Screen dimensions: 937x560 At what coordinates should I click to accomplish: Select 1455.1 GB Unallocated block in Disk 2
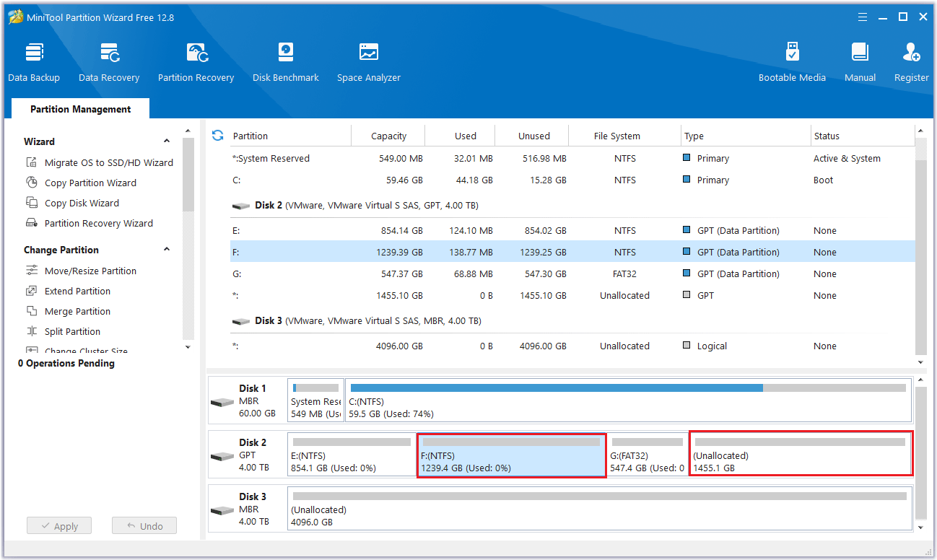[x=801, y=455]
